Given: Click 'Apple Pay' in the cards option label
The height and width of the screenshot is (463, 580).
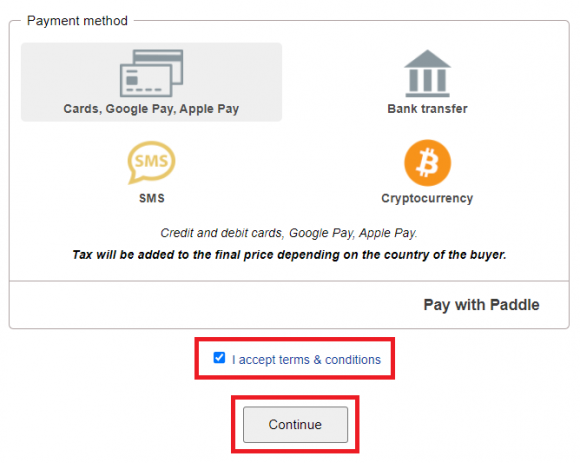Looking at the screenshot, I should tap(209, 109).
